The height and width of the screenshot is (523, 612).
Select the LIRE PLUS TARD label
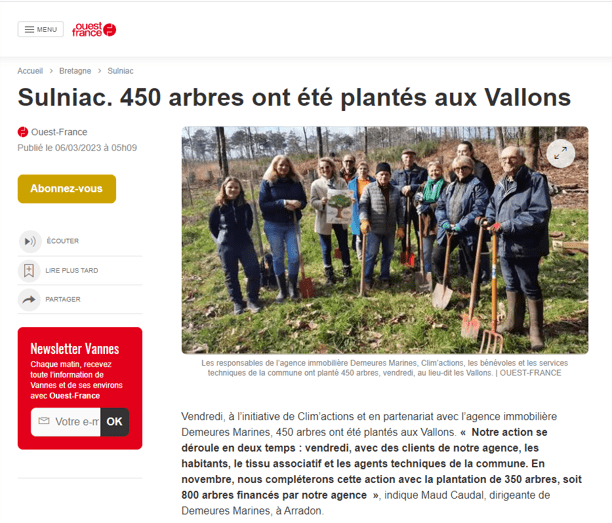(x=72, y=270)
